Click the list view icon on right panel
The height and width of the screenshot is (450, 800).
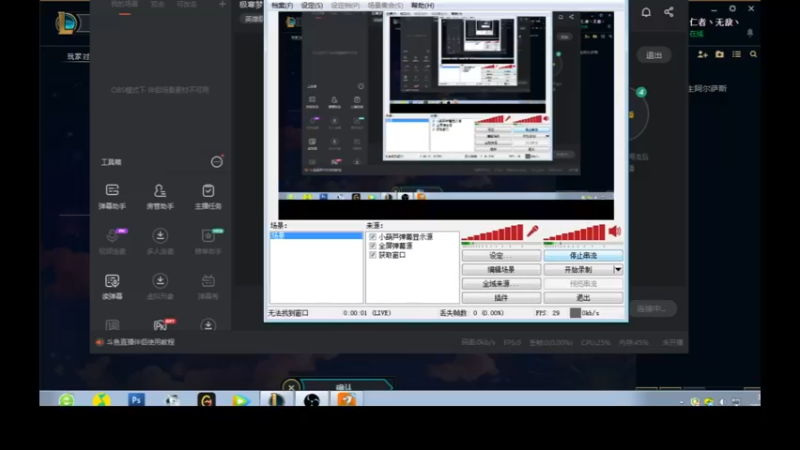tap(736, 54)
